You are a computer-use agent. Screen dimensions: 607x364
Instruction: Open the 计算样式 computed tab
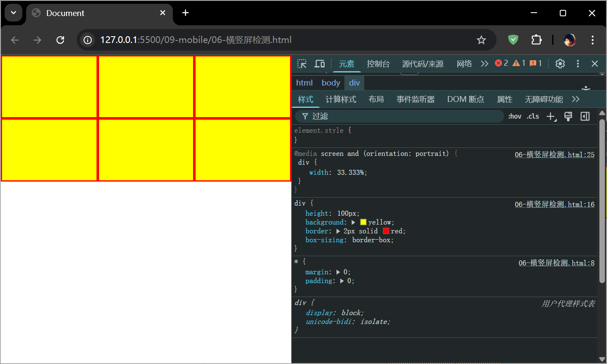click(341, 99)
